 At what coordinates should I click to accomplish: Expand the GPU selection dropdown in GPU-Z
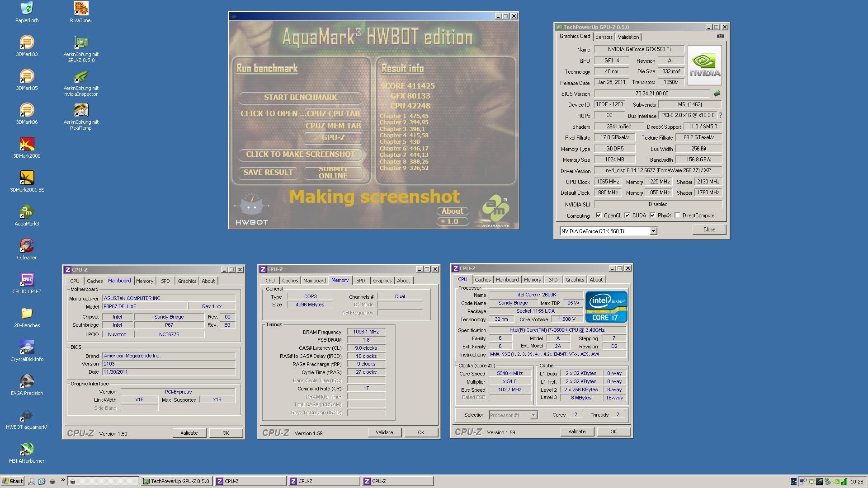point(653,231)
